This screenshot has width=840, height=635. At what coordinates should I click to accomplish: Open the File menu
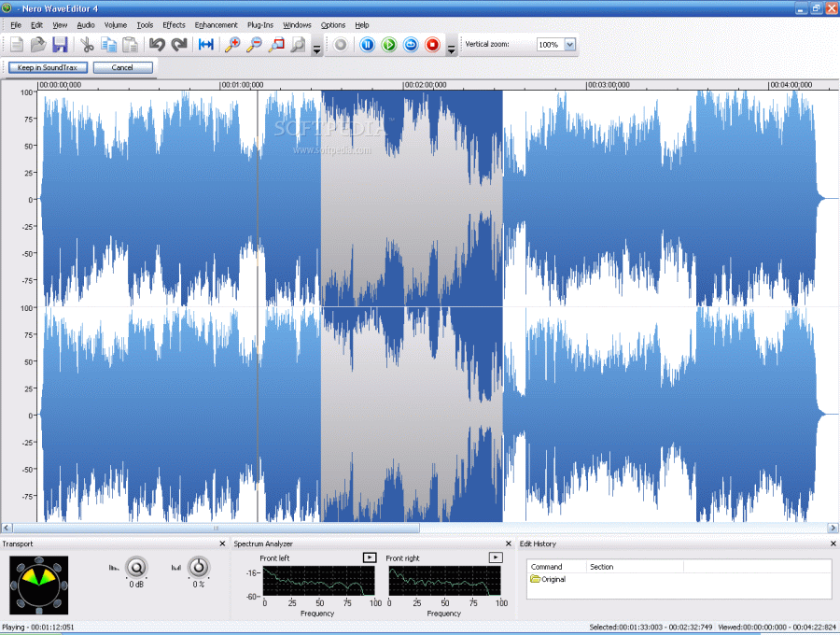[16, 25]
